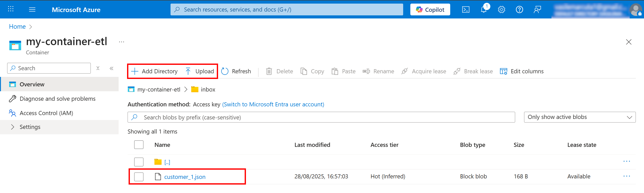Open the customer_1.json blob
644x193 pixels.
point(185,177)
